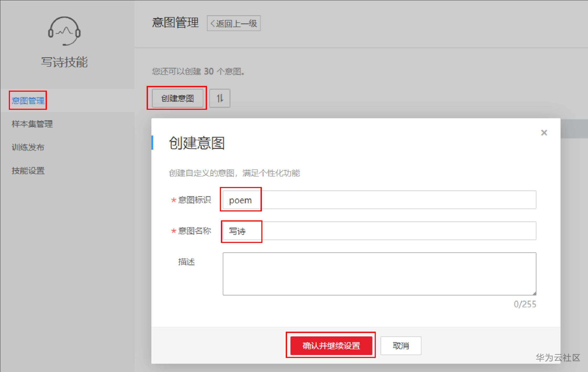Go to 训练发布 in the sidebar
Image resolution: width=588 pixels, height=372 pixels.
click(28, 147)
